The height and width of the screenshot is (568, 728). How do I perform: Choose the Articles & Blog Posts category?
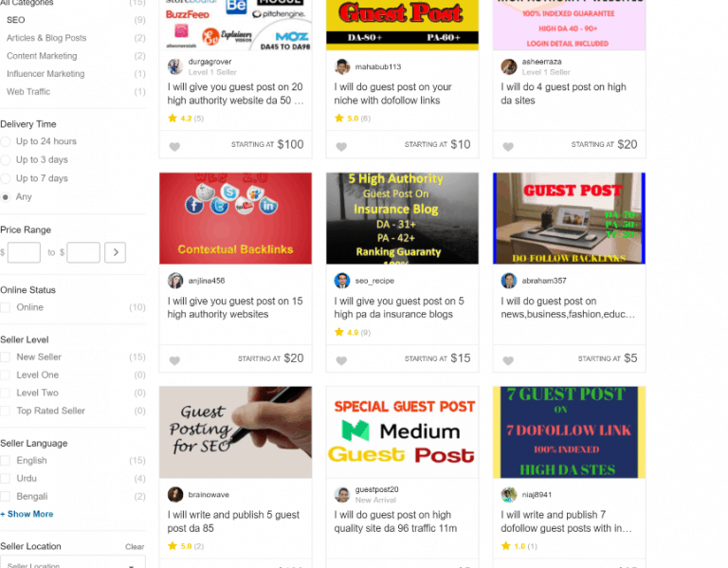pos(46,38)
